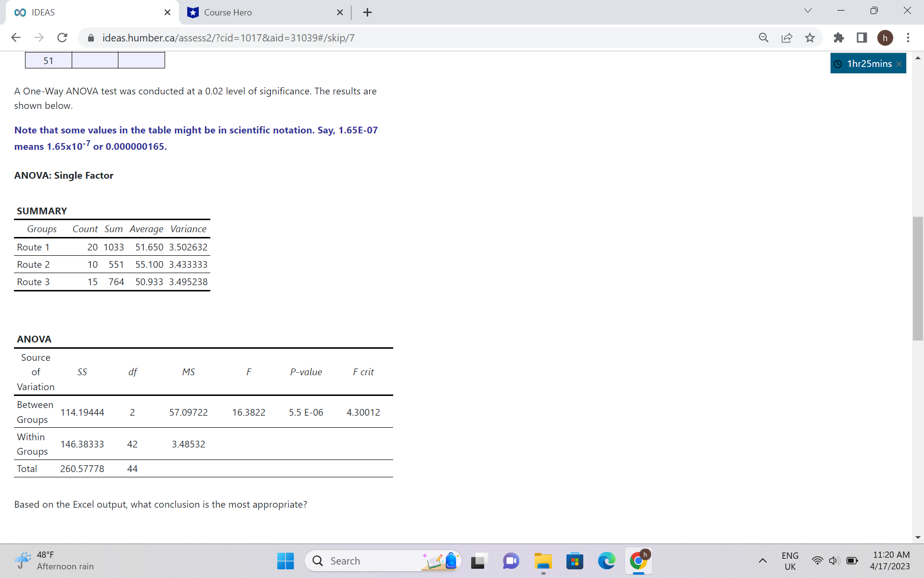Open a new tab with plus button
924x578 pixels.
[367, 13]
